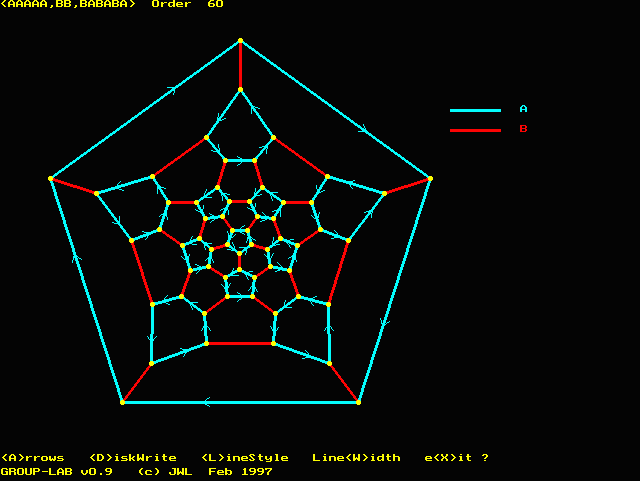The width and height of the screenshot is (640, 481).
Task: Click the red edge descending from top apex
Action: tap(240, 65)
